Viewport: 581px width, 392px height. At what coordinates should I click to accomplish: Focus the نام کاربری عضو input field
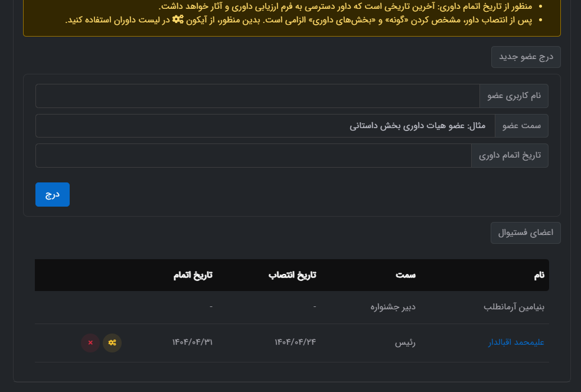point(257,96)
